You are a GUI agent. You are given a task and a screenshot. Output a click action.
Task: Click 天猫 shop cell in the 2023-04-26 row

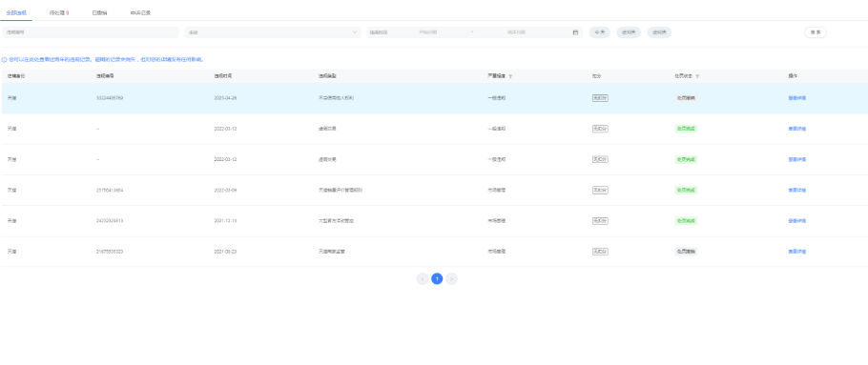pos(12,98)
